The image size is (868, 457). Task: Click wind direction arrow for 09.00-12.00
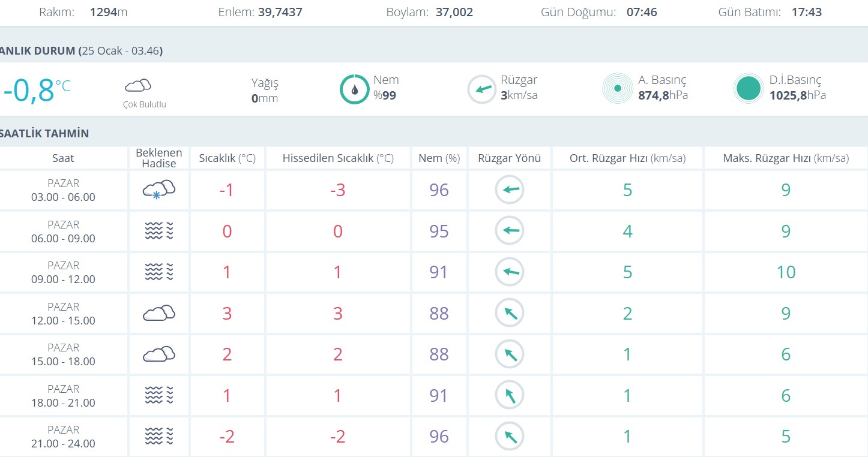(x=509, y=272)
